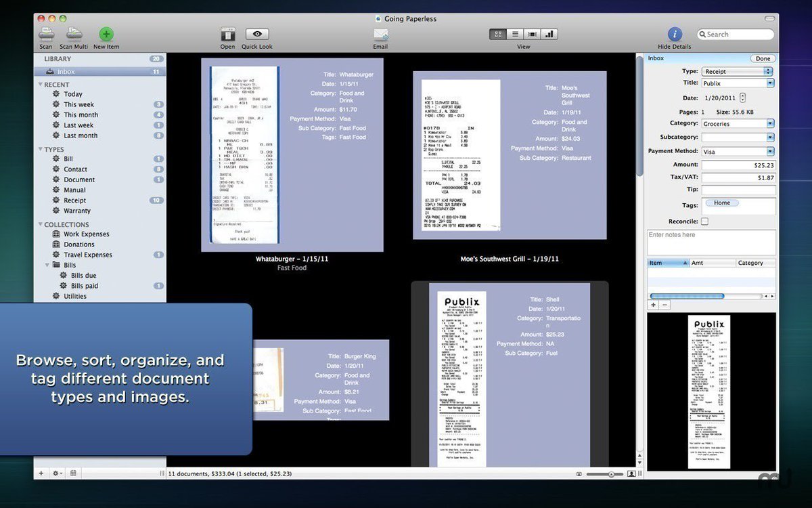Image resolution: width=812 pixels, height=508 pixels.
Task: Open the Quick Look eye icon
Action: 257,34
